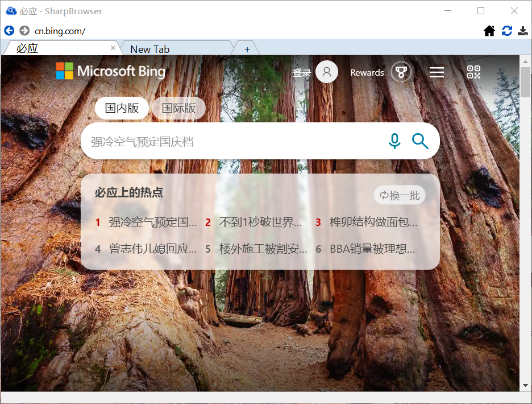
Task: Refresh the page with reload icon
Action: pyautogui.click(x=506, y=31)
